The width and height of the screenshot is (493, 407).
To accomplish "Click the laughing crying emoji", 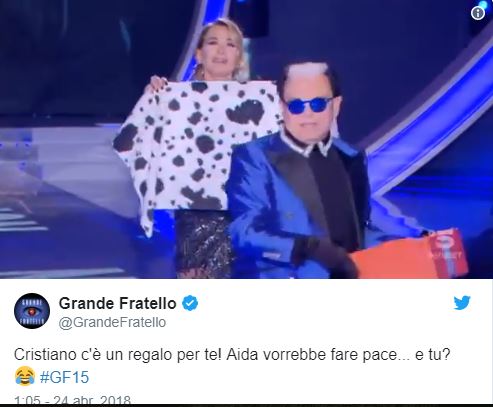I will pos(25,376).
